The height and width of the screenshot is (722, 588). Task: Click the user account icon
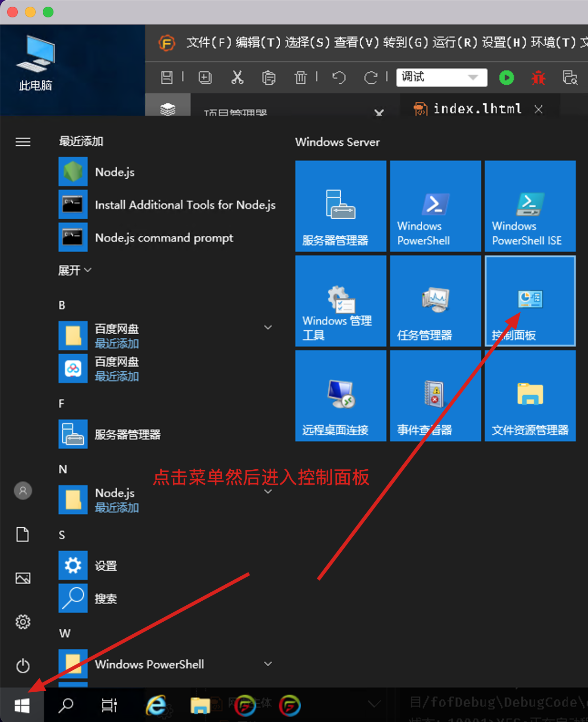23,491
